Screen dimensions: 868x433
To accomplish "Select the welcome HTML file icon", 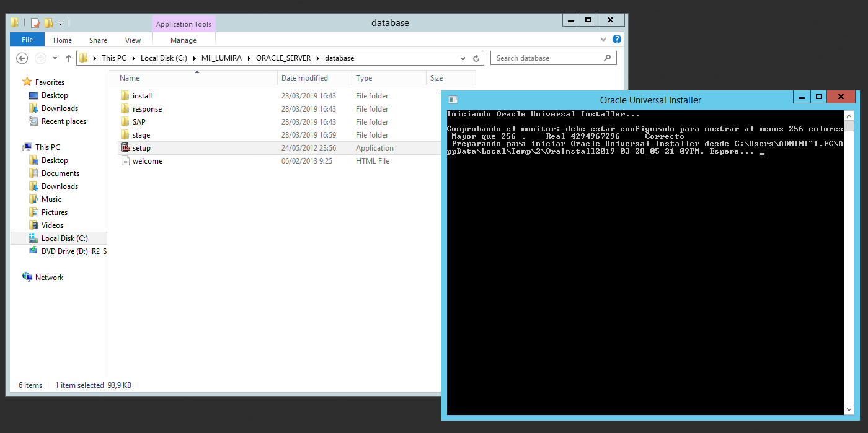I will pos(125,161).
